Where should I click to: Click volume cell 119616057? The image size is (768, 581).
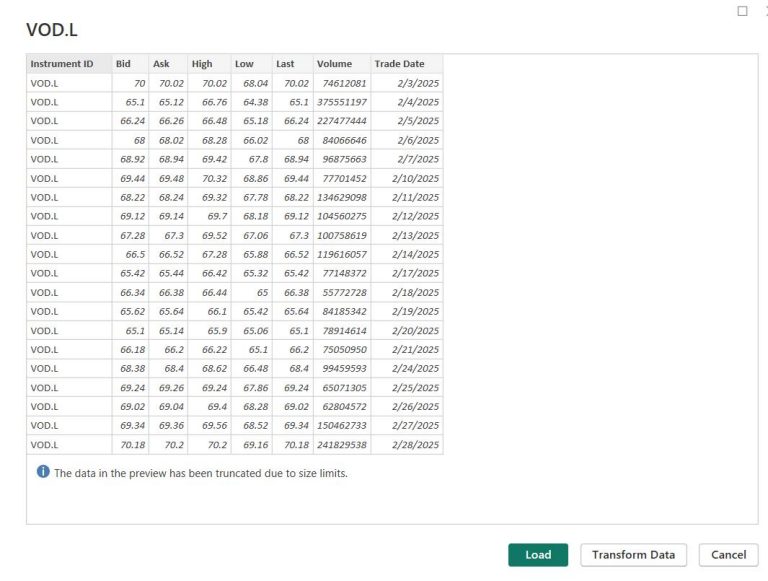coord(342,255)
